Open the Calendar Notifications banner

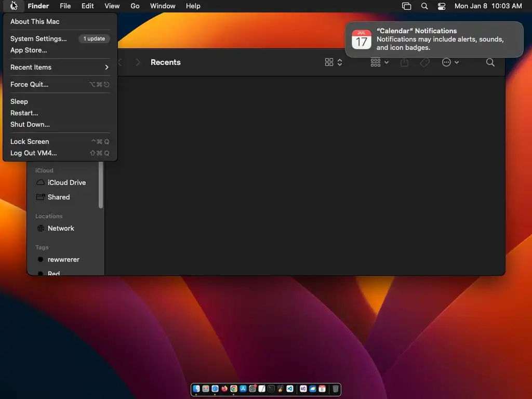[434, 39]
